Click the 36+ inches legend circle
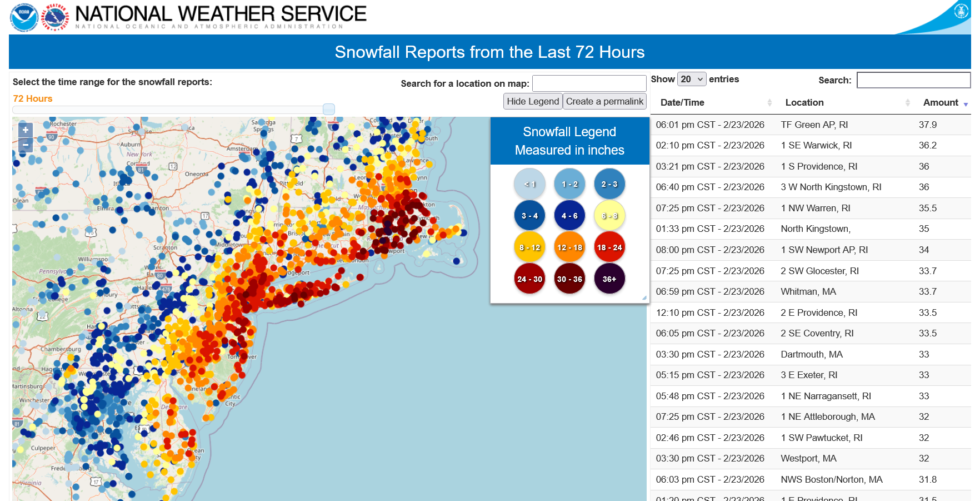The width and height of the screenshot is (980, 501). coord(609,279)
